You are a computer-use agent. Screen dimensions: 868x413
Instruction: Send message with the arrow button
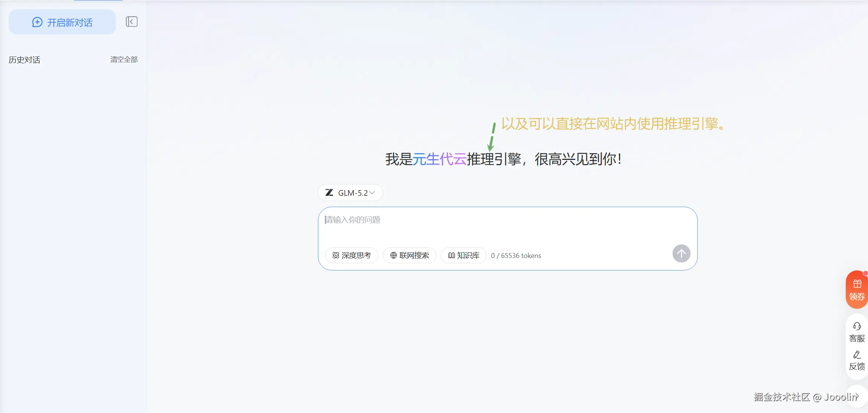pyautogui.click(x=681, y=253)
